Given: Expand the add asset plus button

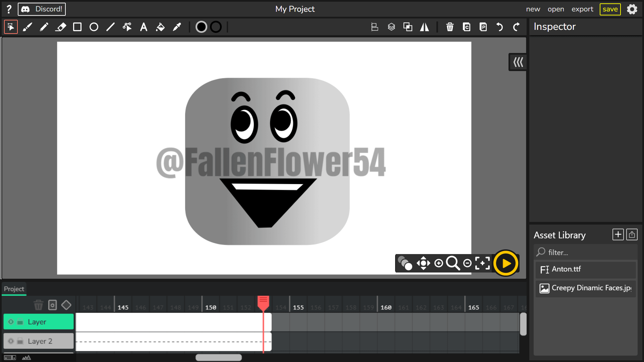Looking at the screenshot, I should click(618, 235).
